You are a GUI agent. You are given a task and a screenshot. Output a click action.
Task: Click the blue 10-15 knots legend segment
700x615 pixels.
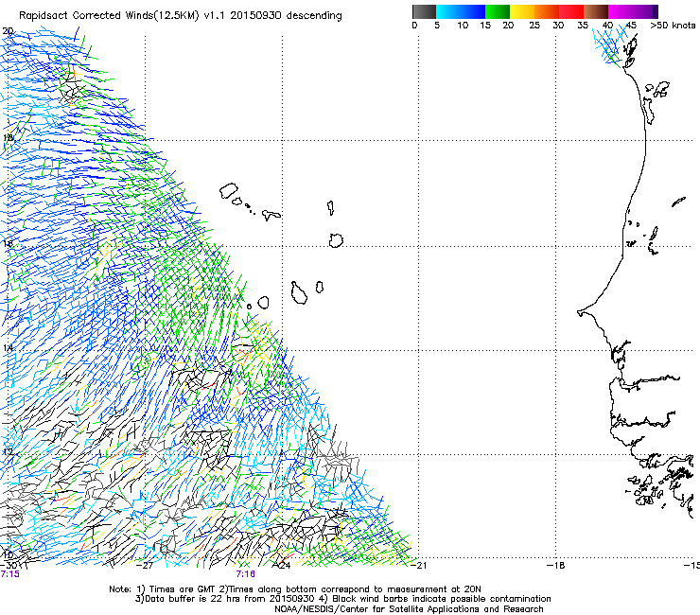[x=473, y=11]
